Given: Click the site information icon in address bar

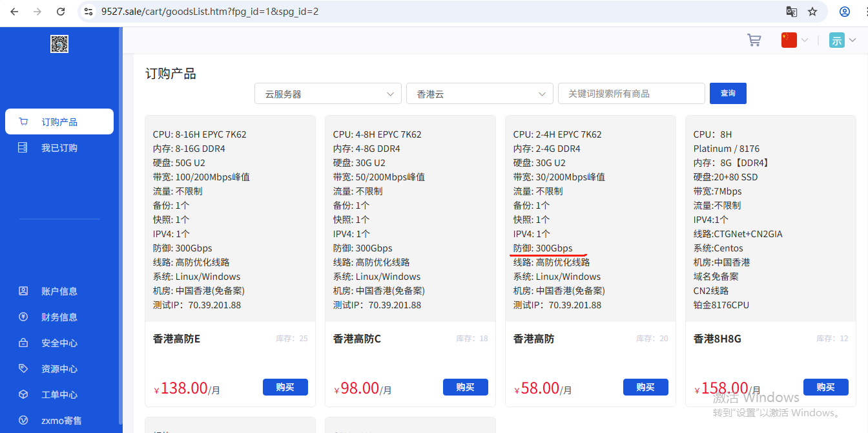Looking at the screenshot, I should (x=89, y=12).
